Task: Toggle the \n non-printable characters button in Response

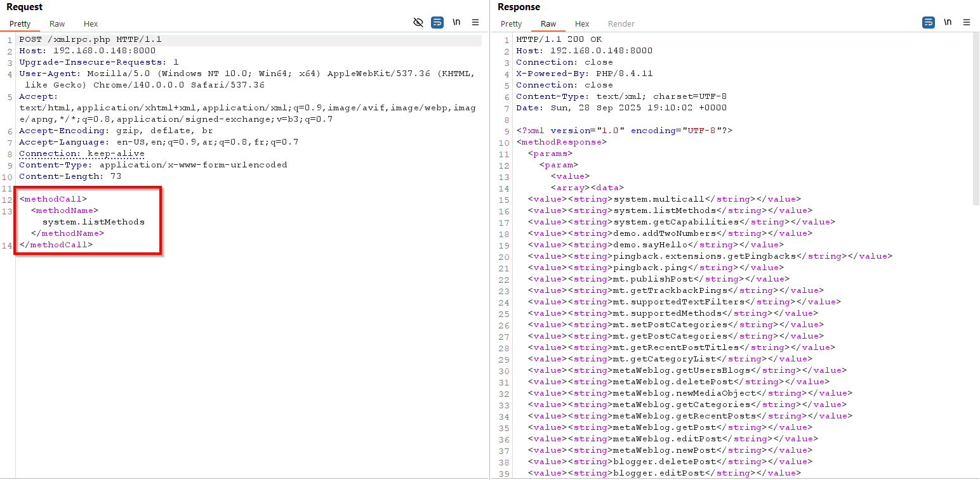Action: click(x=948, y=22)
